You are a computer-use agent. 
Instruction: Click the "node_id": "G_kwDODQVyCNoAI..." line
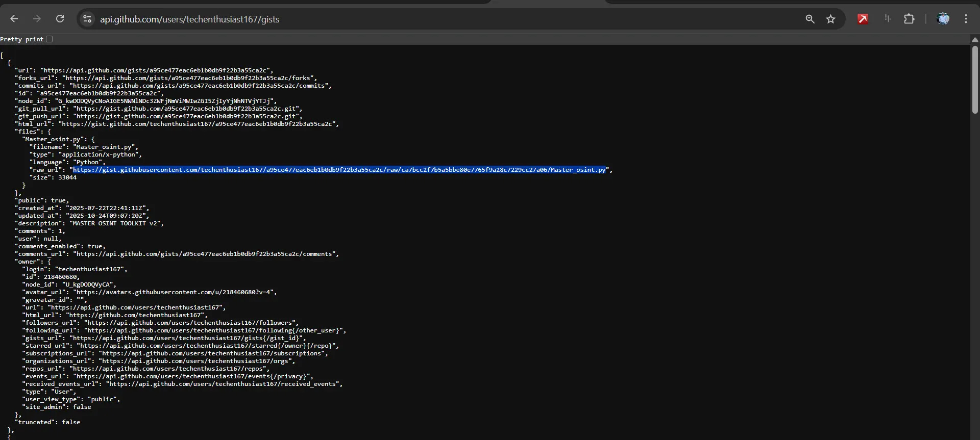point(146,101)
